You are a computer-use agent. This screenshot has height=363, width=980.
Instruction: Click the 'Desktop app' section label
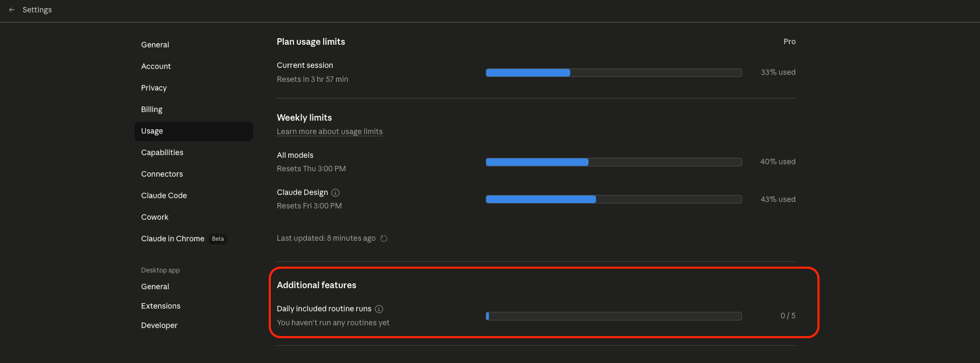[160, 270]
